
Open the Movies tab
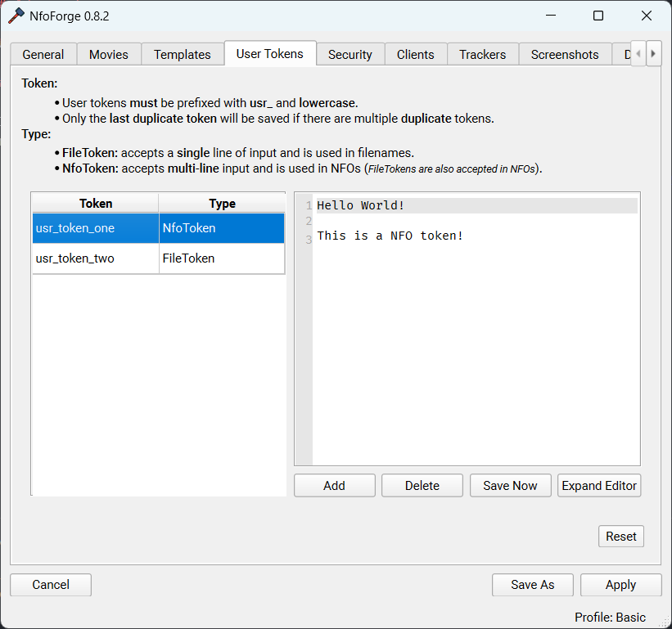(x=109, y=54)
